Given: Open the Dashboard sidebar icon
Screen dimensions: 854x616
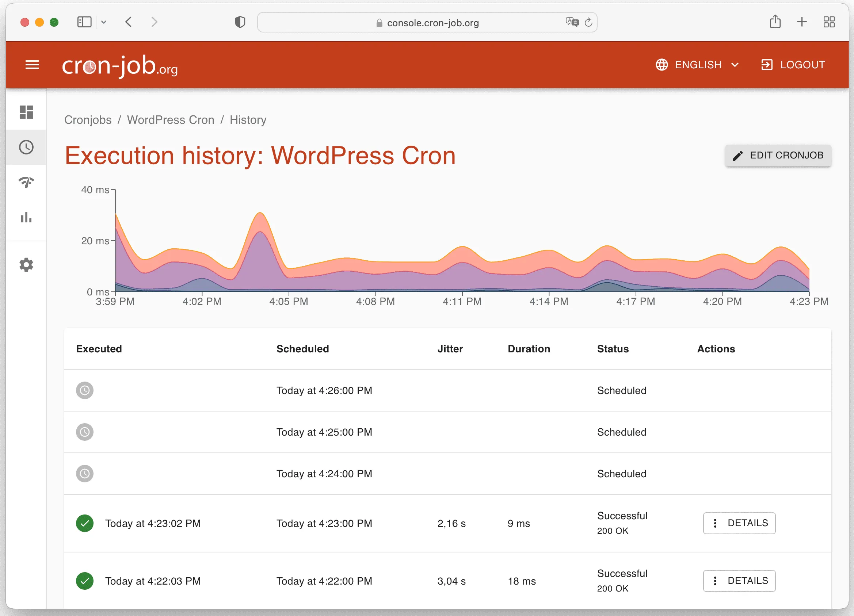Looking at the screenshot, I should pos(26,112).
